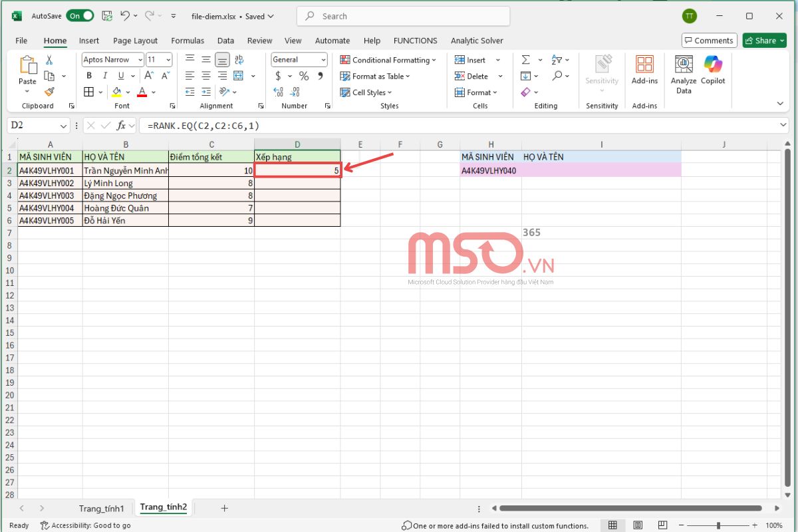Apply middle vertical alignment
Image resolution: width=798 pixels, height=532 pixels.
pyautogui.click(x=206, y=60)
